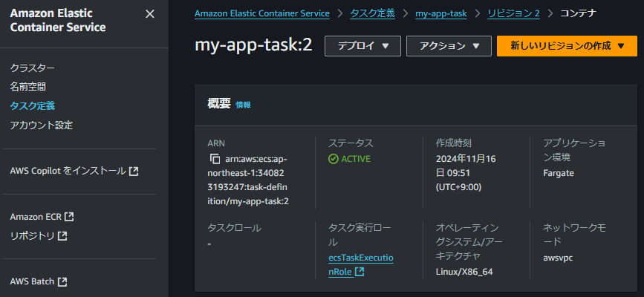Open 新しいリビジョンの作成 dropdown
644x297 pixels.
567,46
